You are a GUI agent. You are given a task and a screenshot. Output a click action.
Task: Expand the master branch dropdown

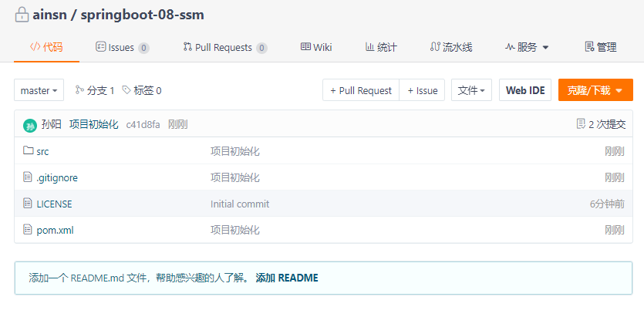[39, 90]
